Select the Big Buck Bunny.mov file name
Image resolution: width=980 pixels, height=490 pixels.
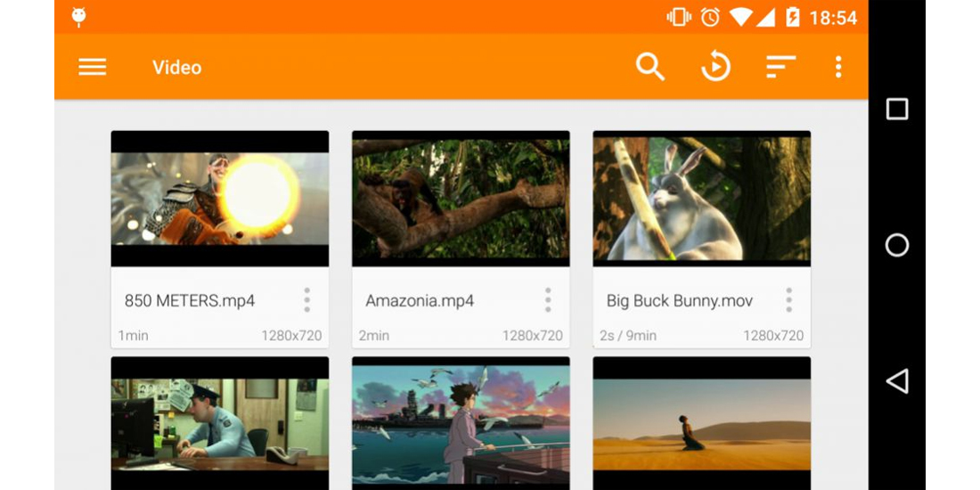[x=680, y=300]
